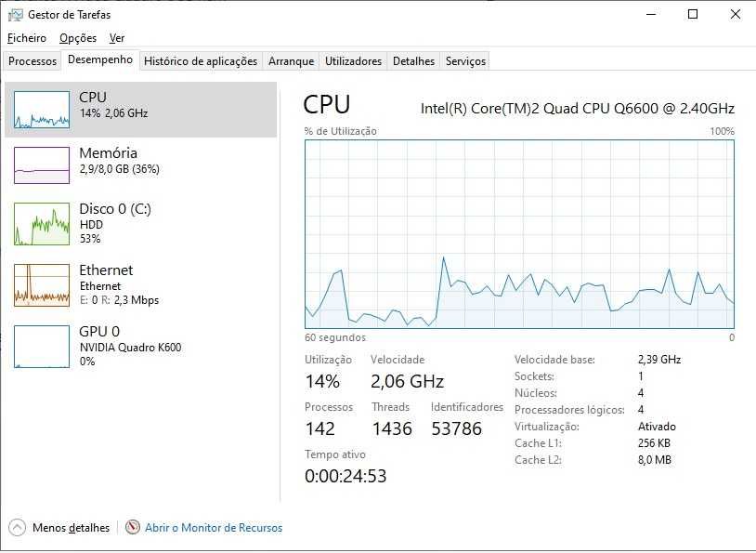756x553 pixels.
Task: Click the Resource Monitor icon
Action: 133,528
